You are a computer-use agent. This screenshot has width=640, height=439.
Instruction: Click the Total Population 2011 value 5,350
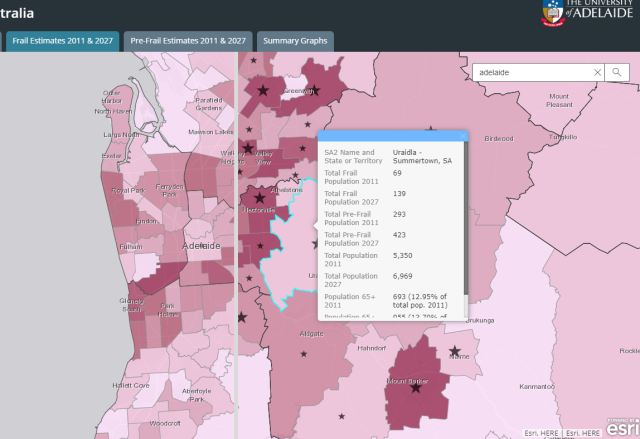click(402, 255)
